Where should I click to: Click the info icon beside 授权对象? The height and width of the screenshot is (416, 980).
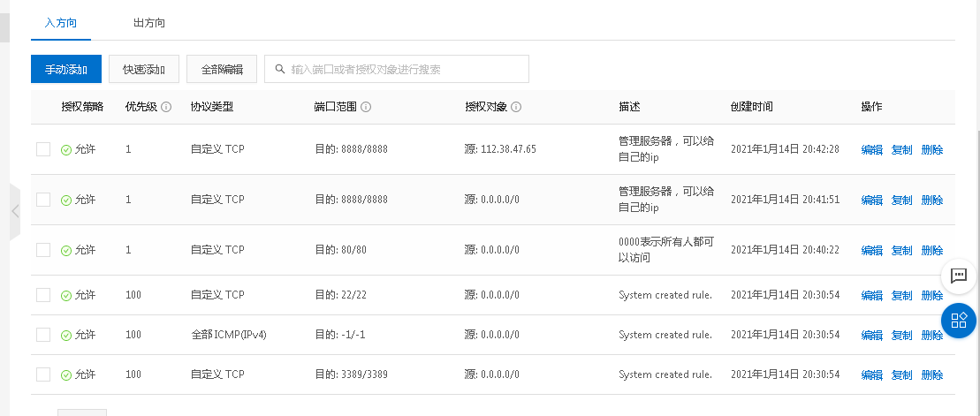pyautogui.click(x=516, y=107)
